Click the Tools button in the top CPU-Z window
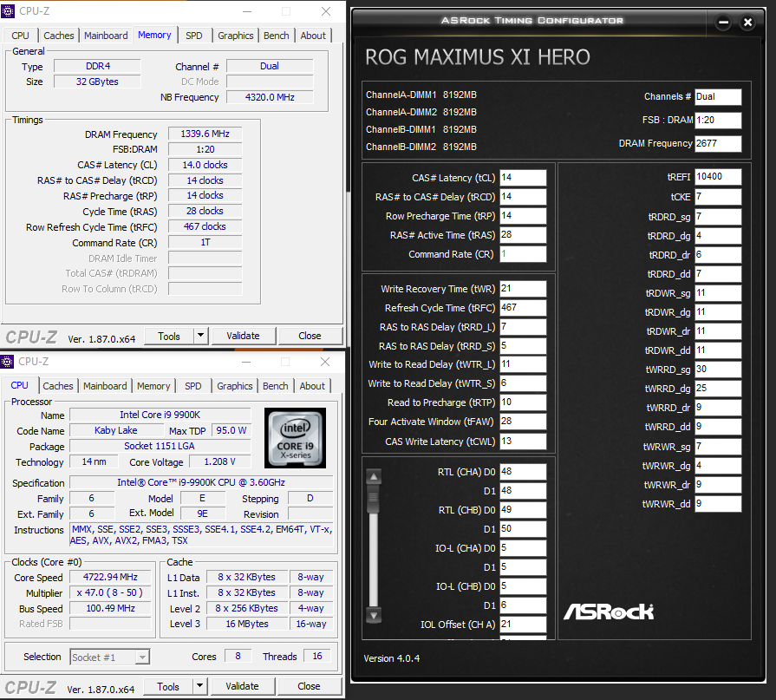 (x=169, y=336)
